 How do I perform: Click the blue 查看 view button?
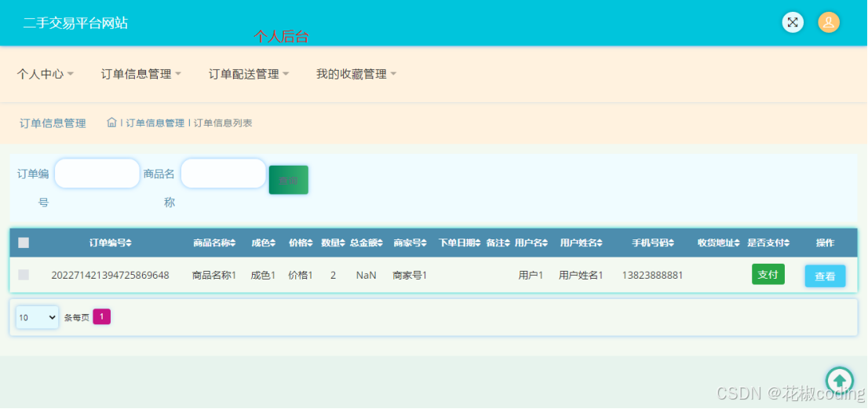click(x=825, y=276)
